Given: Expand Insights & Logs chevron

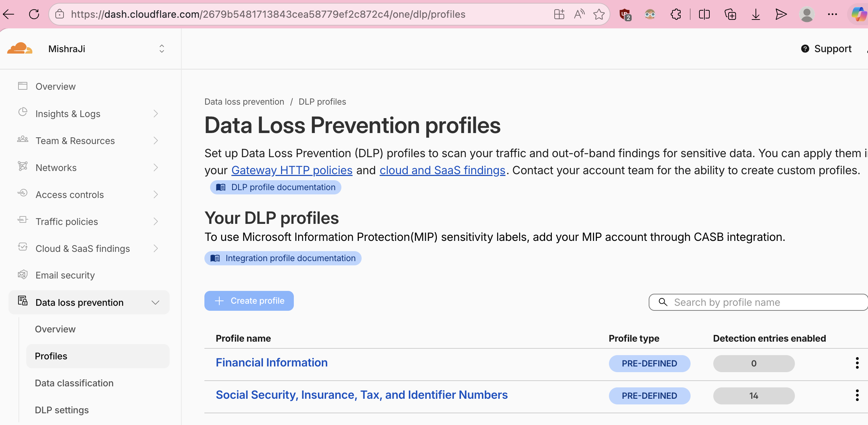Looking at the screenshot, I should pos(155,114).
